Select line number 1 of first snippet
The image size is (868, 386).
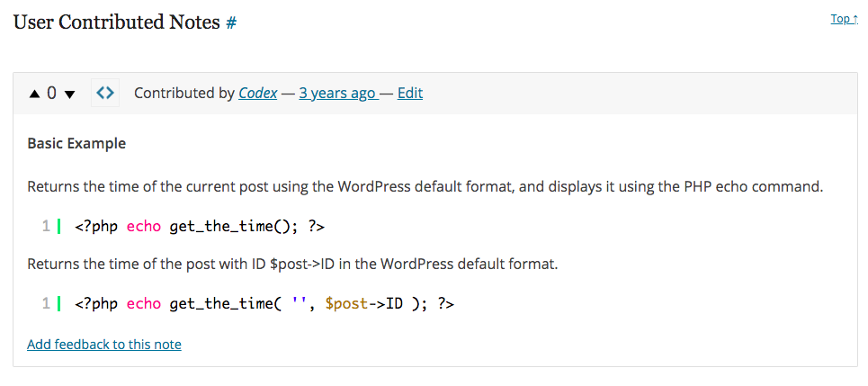point(46,227)
